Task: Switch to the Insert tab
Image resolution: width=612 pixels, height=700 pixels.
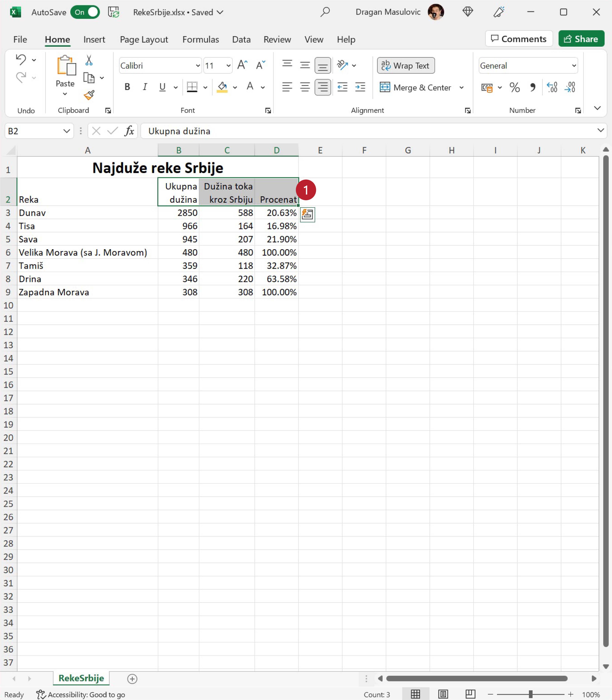Action: click(94, 39)
